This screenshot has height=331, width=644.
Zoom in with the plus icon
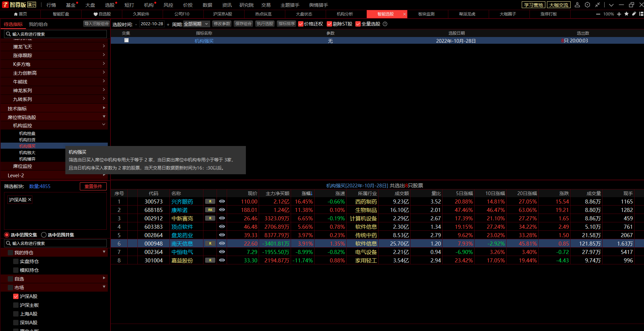click(619, 14)
